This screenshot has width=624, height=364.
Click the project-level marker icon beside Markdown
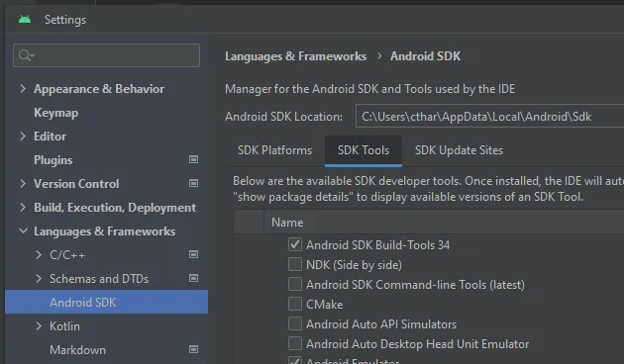193,349
